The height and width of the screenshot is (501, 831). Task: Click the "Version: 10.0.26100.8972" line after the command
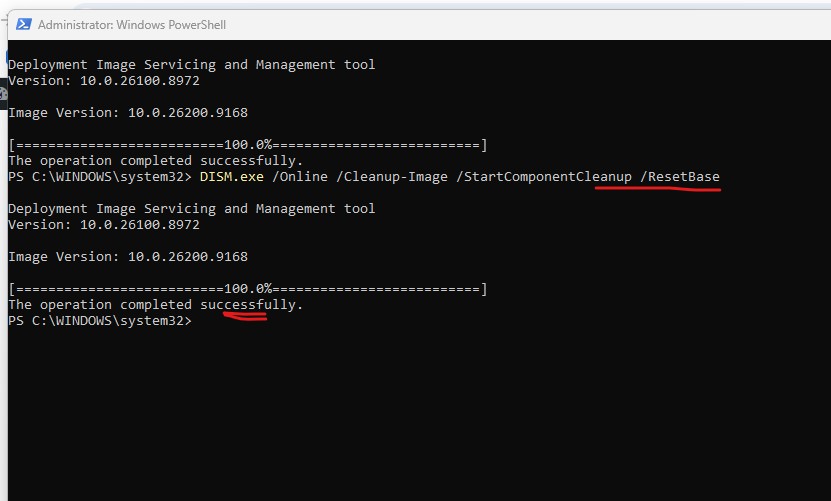tap(104, 225)
